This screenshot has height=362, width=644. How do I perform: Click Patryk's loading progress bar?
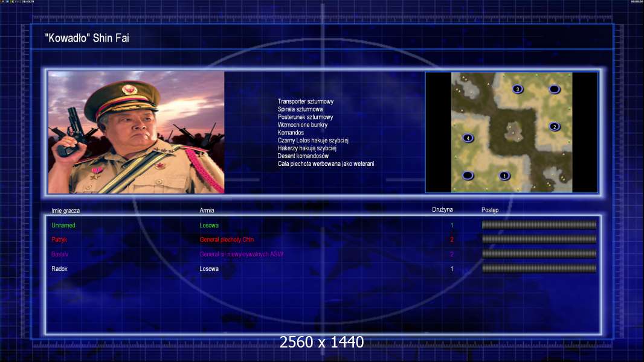539,239
